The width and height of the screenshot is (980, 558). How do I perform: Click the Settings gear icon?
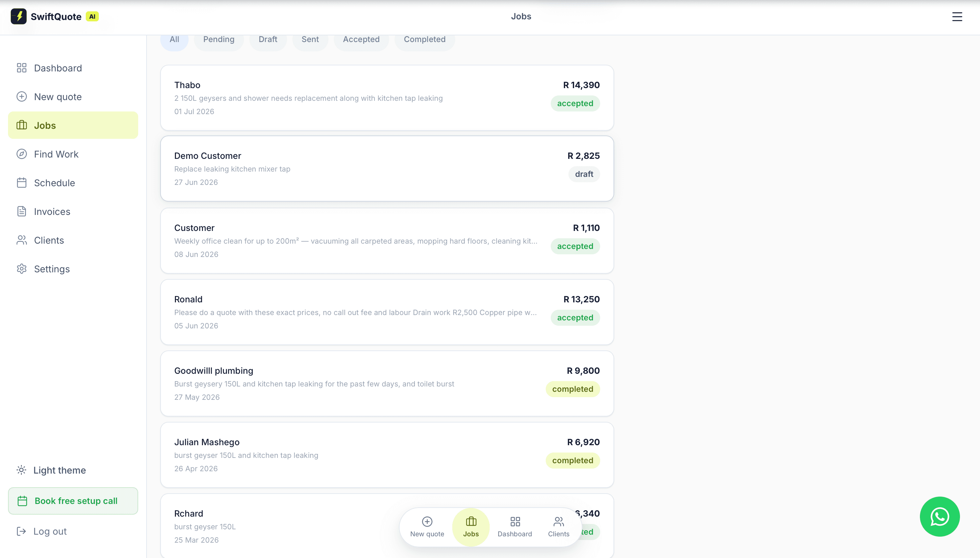click(x=21, y=269)
